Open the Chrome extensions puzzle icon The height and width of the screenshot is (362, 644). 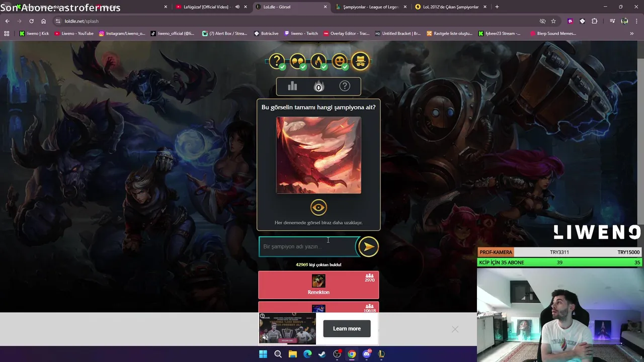pyautogui.click(x=595, y=21)
